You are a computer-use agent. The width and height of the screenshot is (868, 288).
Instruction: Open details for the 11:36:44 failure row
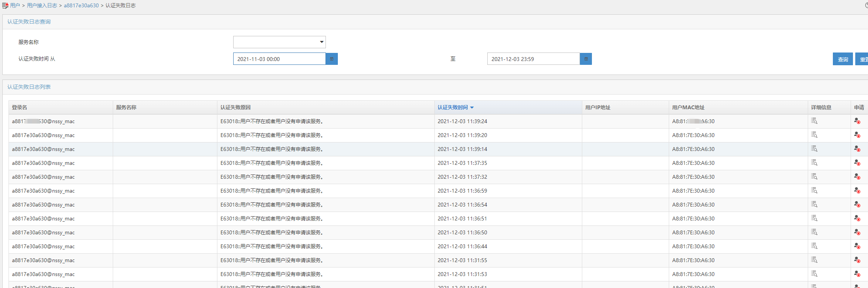pyautogui.click(x=814, y=246)
